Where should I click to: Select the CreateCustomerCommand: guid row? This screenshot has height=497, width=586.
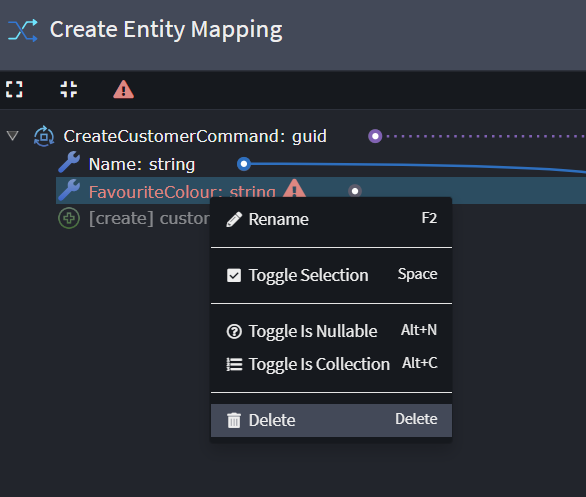coord(195,136)
